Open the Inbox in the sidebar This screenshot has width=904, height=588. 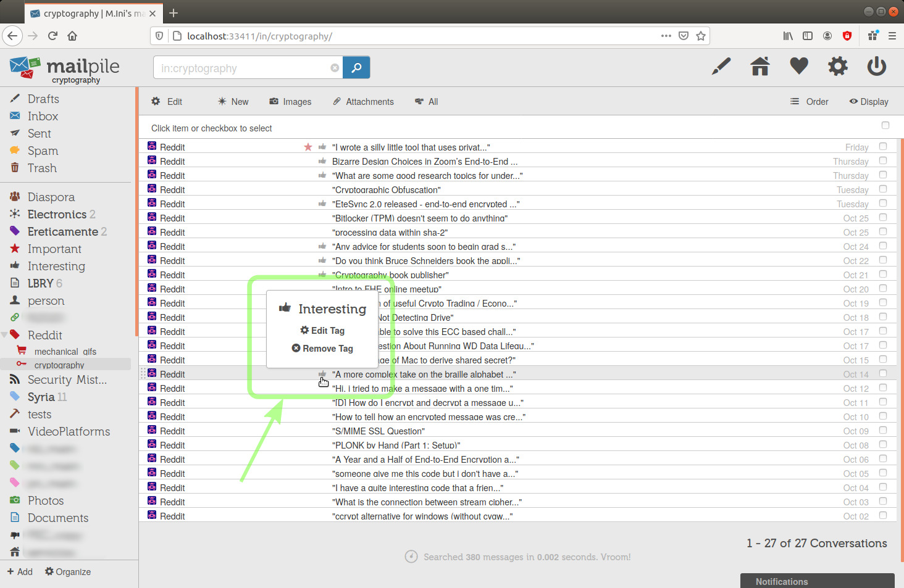point(43,116)
